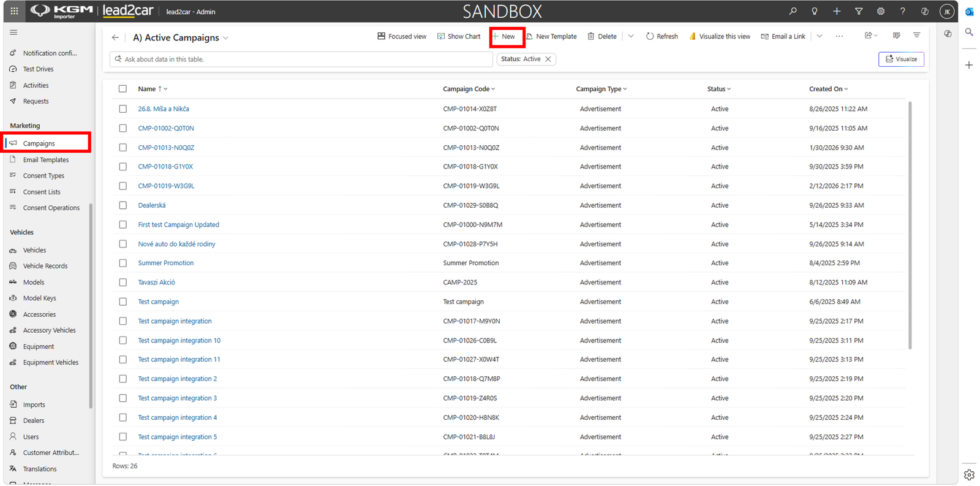This screenshot has height=486, width=980.
Task: Tick the select-all checkbox in header
Action: click(123, 89)
